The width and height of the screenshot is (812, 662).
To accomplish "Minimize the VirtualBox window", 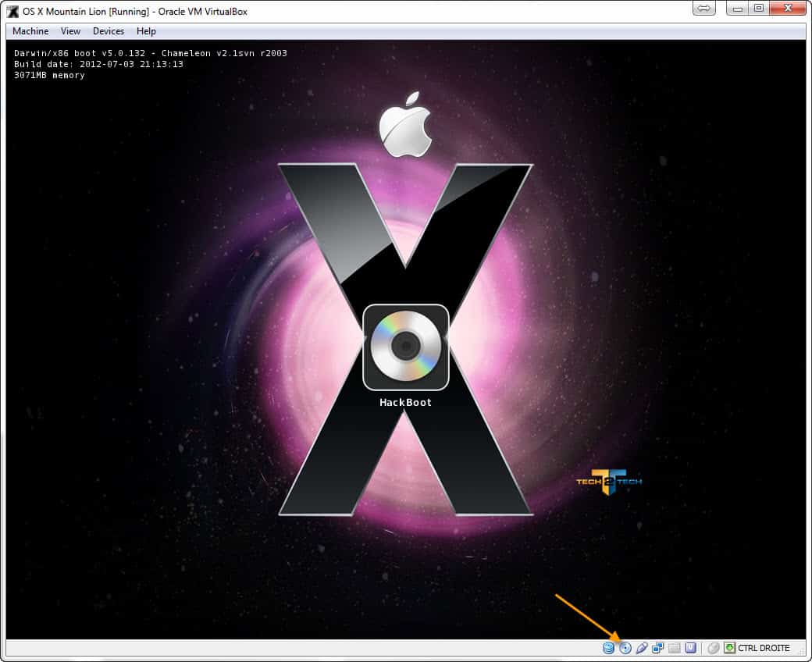I will [737, 9].
